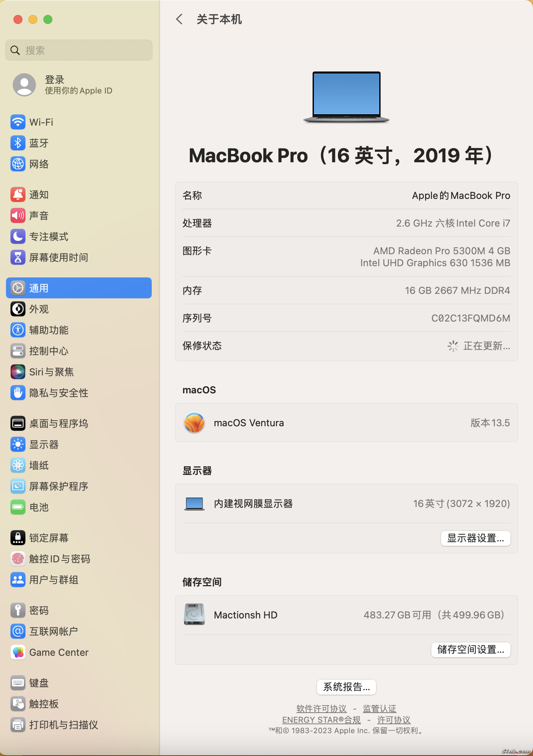This screenshot has width=533, height=756.
Task: Open the 控制中心 settings icon
Action: coord(18,351)
